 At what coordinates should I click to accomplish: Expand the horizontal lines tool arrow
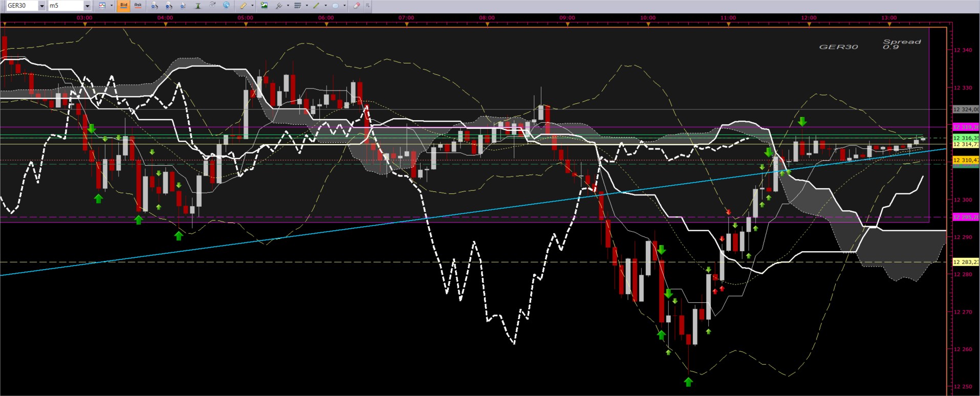coord(307,6)
